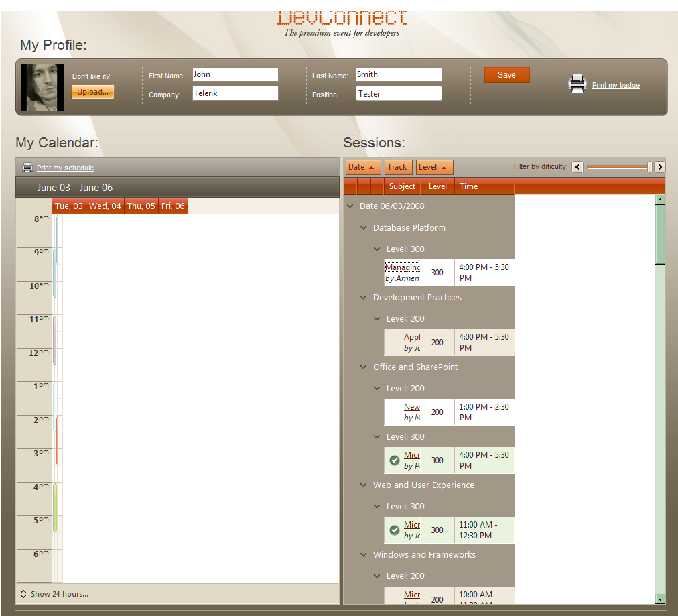Click the printer icon beside Print my badge
678x616 pixels.
click(x=578, y=84)
